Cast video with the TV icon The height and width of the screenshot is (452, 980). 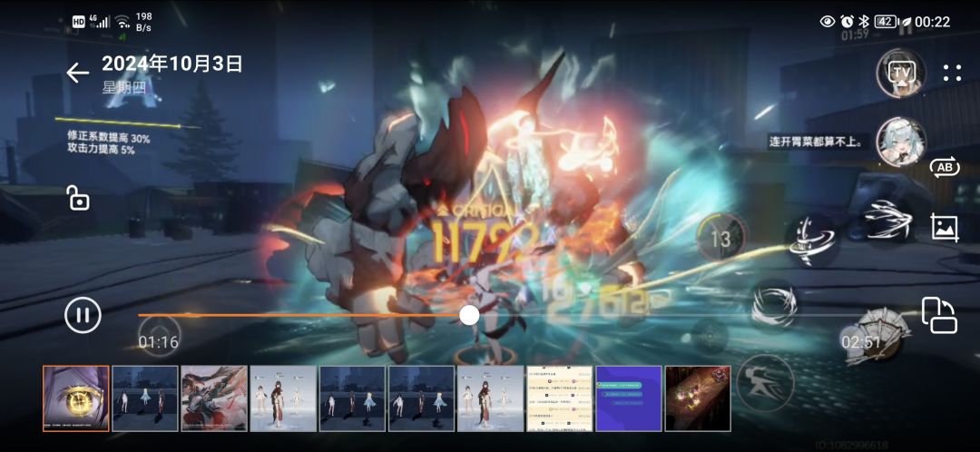point(901,73)
